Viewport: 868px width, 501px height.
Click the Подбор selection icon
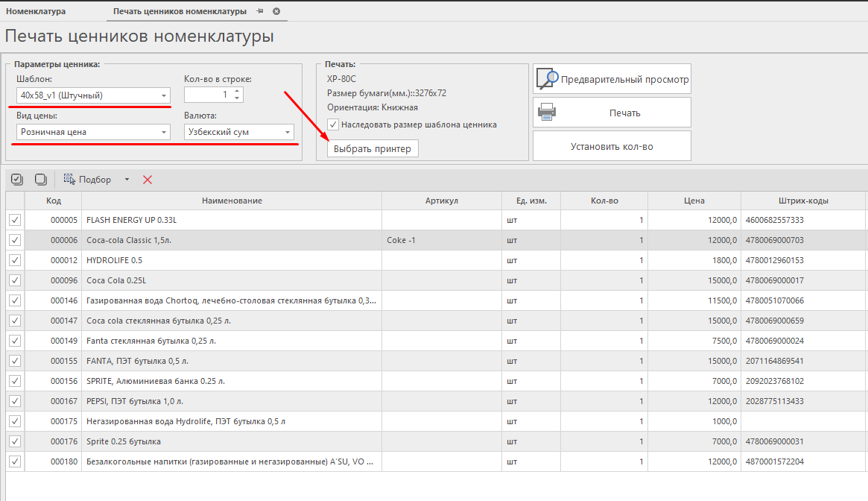coord(70,180)
